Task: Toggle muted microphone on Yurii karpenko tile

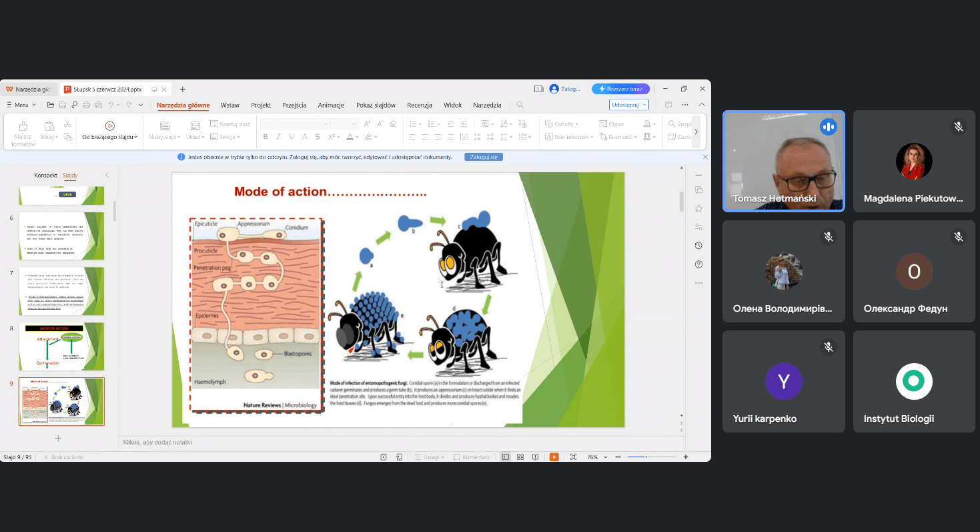Action: [x=828, y=347]
